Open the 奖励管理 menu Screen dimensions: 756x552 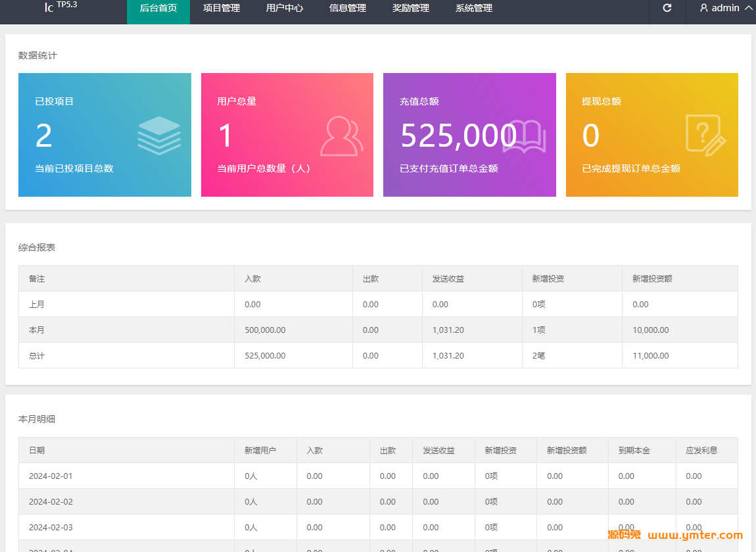[411, 8]
